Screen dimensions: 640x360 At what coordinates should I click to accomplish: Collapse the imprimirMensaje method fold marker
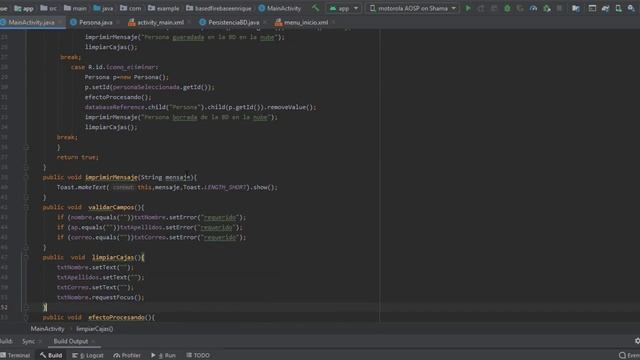coord(26,177)
